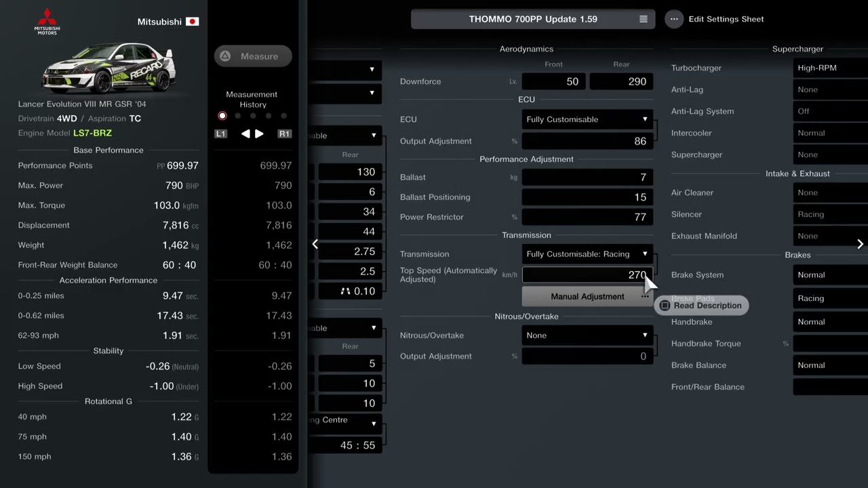This screenshot has width=868, height=488.
Task: Click Read Description hint button
Action: [x=702, y=306]
